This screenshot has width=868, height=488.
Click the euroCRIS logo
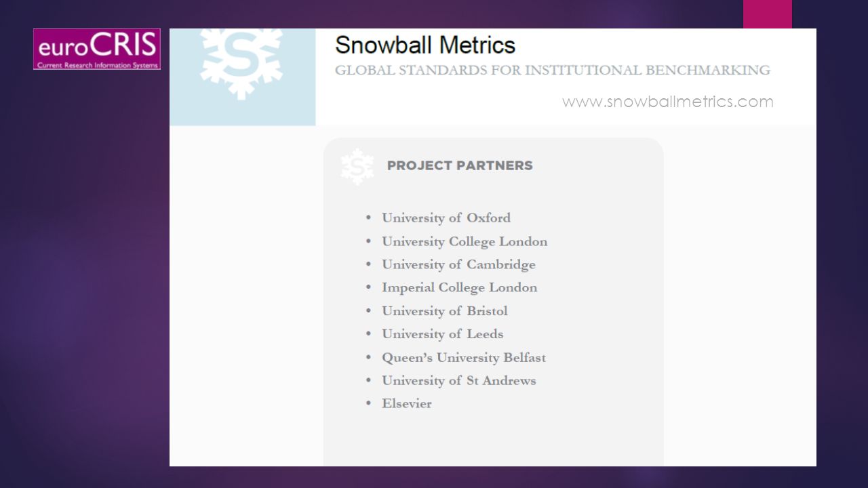[97, 49]
